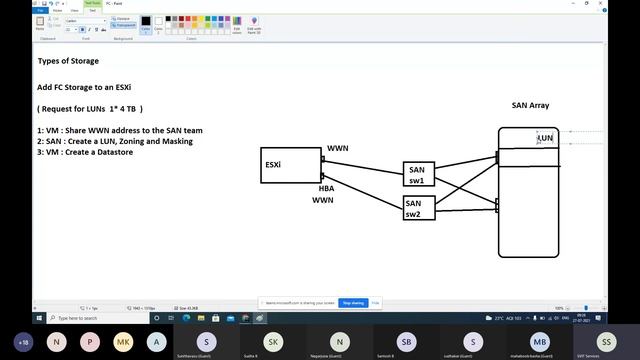
Task: Click the weather widget in taskbar
Action: pos(503,318)
